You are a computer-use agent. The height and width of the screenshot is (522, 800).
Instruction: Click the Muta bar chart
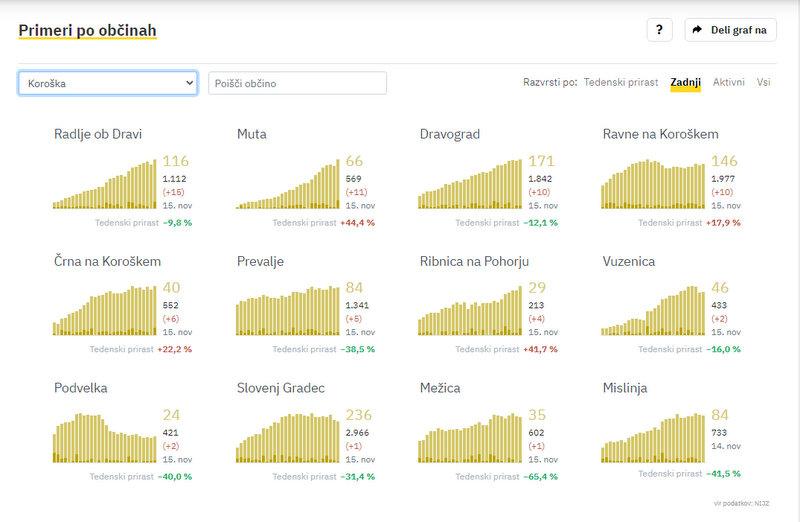point(289,183)
